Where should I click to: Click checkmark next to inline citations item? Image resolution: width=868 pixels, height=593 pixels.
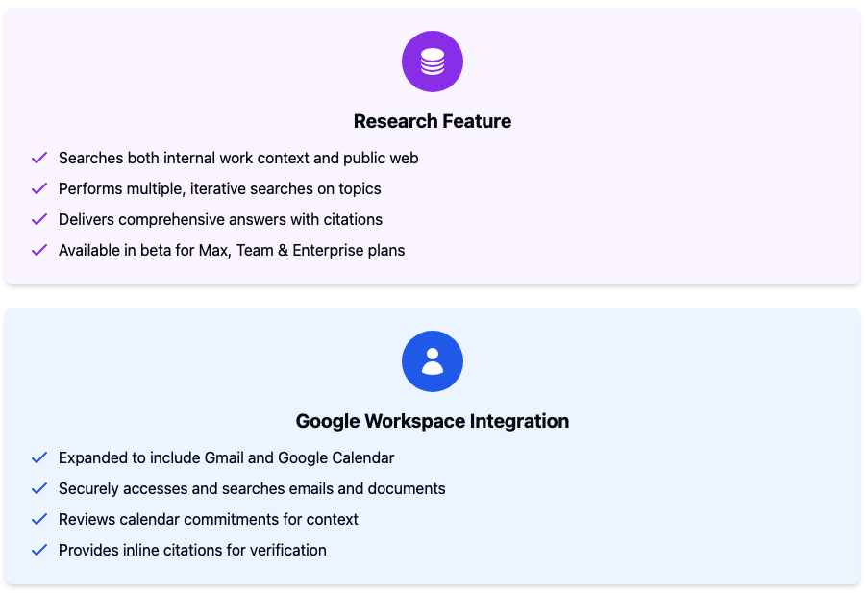(x=39, y=551)
